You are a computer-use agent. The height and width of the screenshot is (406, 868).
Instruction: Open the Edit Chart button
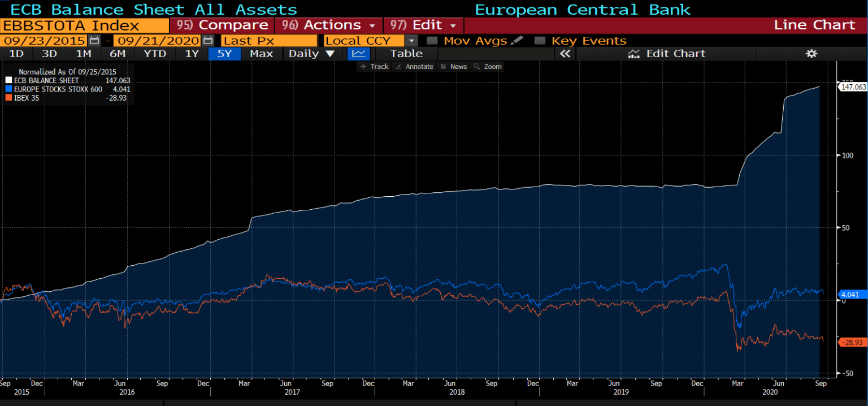tap(667, 54)
